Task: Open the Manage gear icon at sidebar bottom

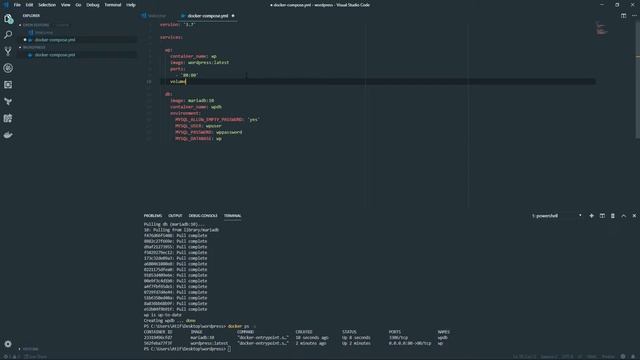Action: tap(8, 344)
